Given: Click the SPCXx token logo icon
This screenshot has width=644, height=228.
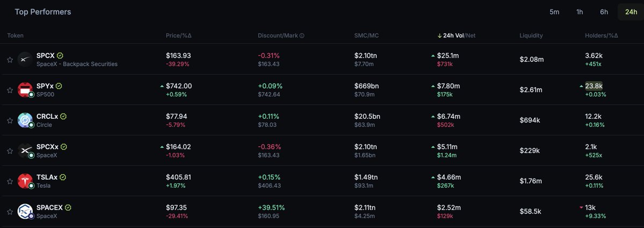Looking at the screenshot, I should click(x=25, y=151).
